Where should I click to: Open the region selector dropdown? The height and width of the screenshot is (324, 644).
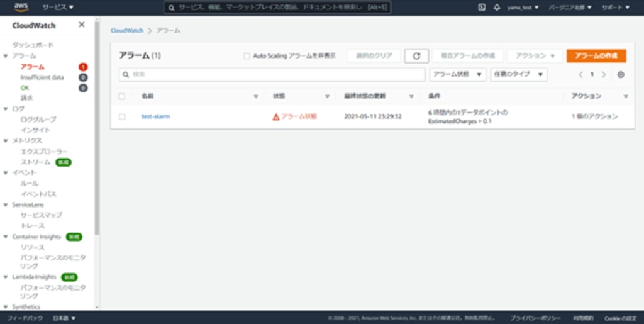click(570, 8)
